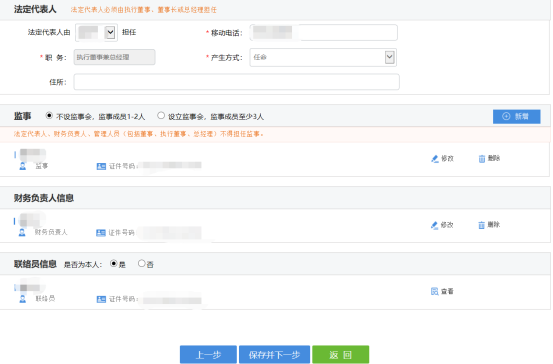Click the 移动电话 input field
This screenshot has width=553, height=364.
click(323, 33)
